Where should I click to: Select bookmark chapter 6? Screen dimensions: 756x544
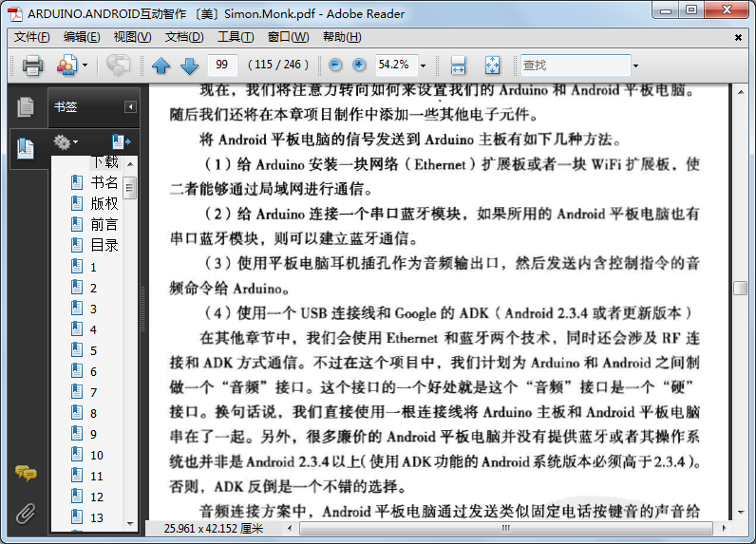tap(93, 372)
